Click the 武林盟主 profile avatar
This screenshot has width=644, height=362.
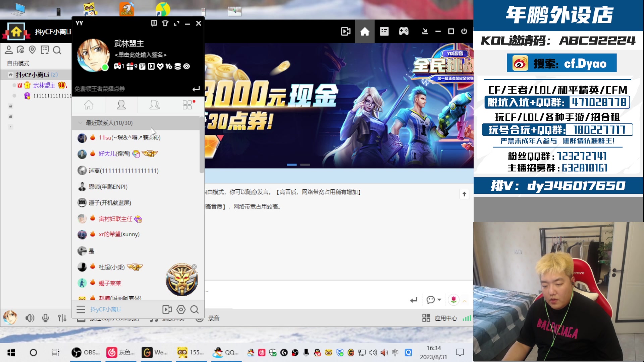93,55
